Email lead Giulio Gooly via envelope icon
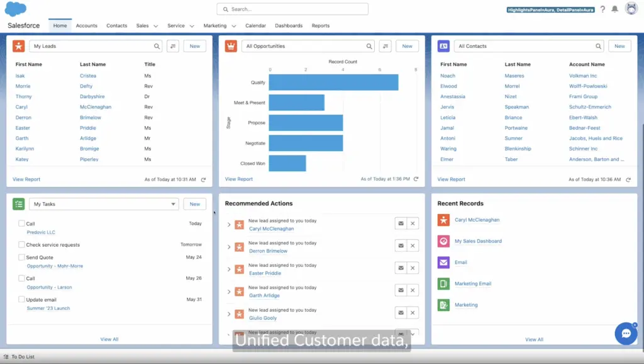Screen dimensions: 644x364 (x=401, y=312)
